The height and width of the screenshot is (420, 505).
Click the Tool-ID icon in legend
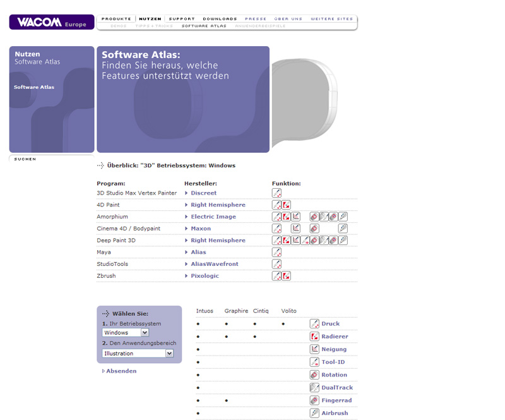pos(314,363)
